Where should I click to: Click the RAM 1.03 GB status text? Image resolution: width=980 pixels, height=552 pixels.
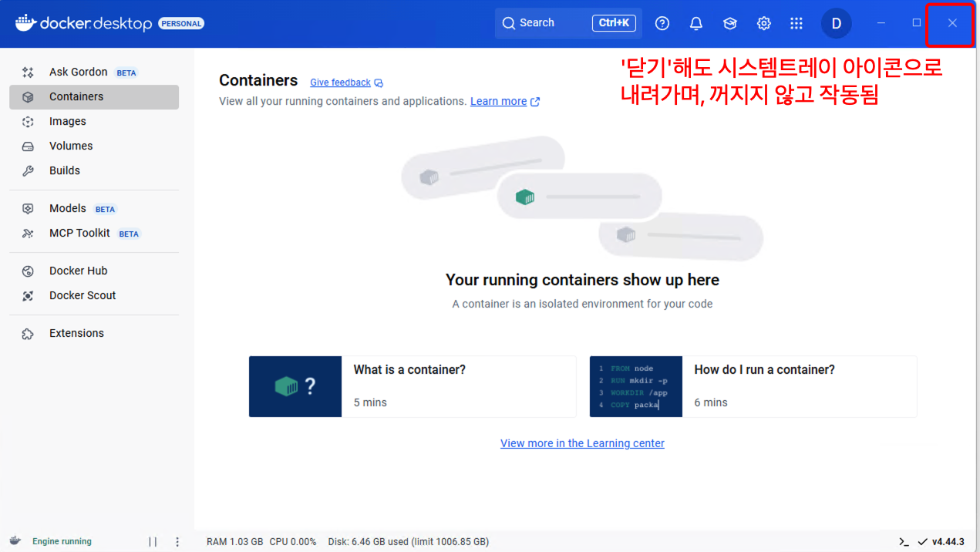[x=235, y=542]
